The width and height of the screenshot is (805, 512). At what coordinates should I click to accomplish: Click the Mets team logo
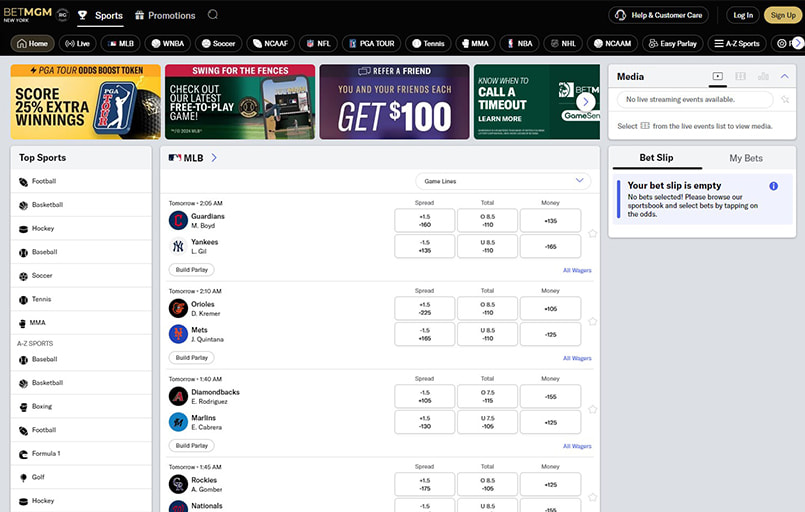tap(178, 334)
